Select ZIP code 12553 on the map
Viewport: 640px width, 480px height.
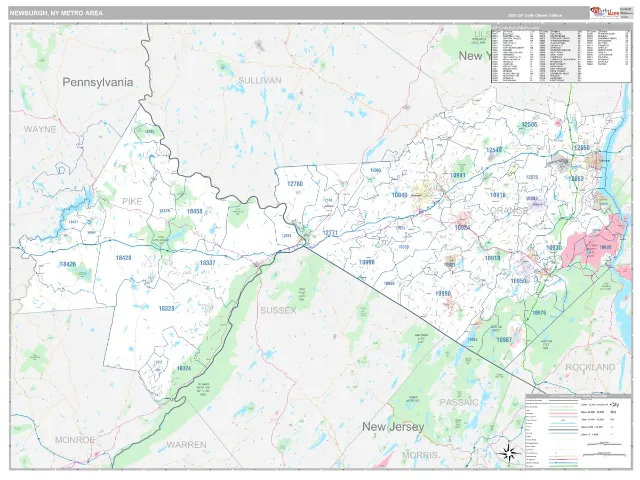pos(576,178)
